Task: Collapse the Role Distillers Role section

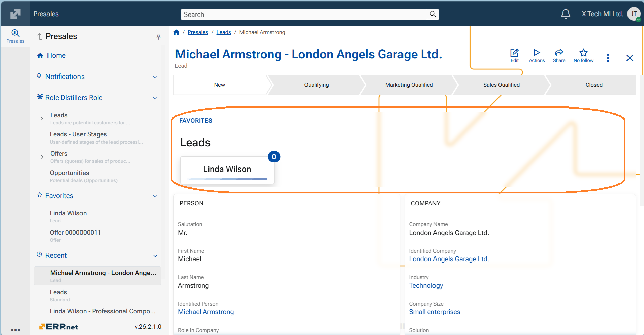Action: point(155,98)
